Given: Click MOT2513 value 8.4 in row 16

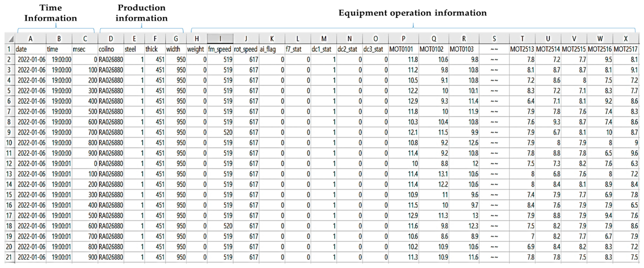Looking at the screenshot, I should (x=522, y=205).
